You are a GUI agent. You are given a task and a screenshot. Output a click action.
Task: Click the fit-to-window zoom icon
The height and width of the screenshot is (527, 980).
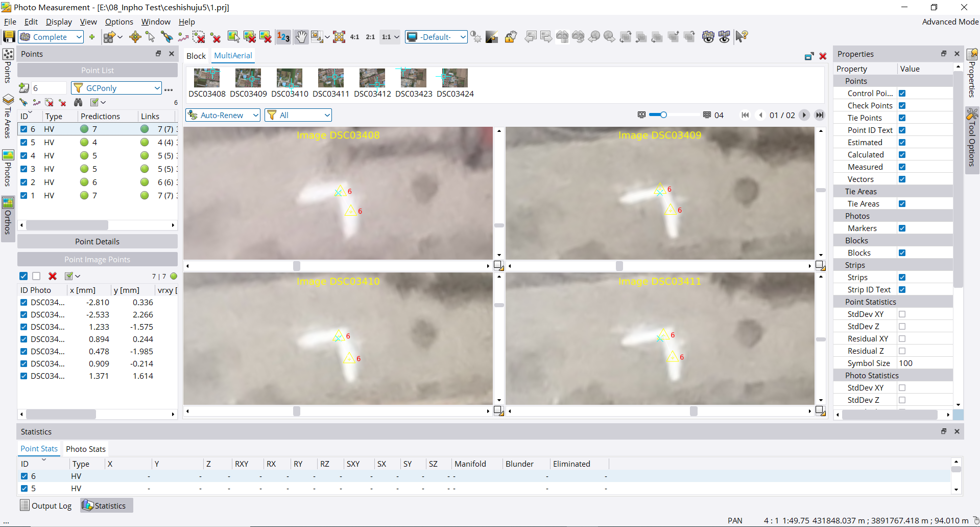click(339, 37)
